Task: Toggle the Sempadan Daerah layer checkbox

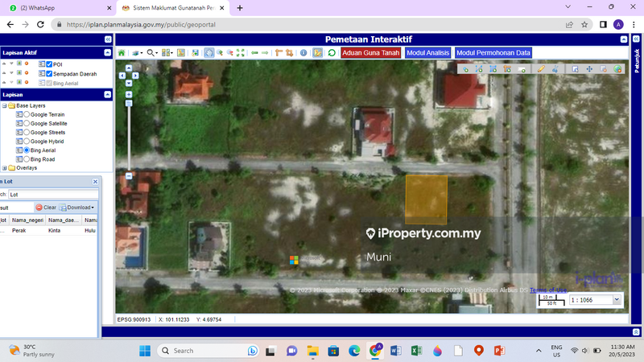Action: pos(49,73)
